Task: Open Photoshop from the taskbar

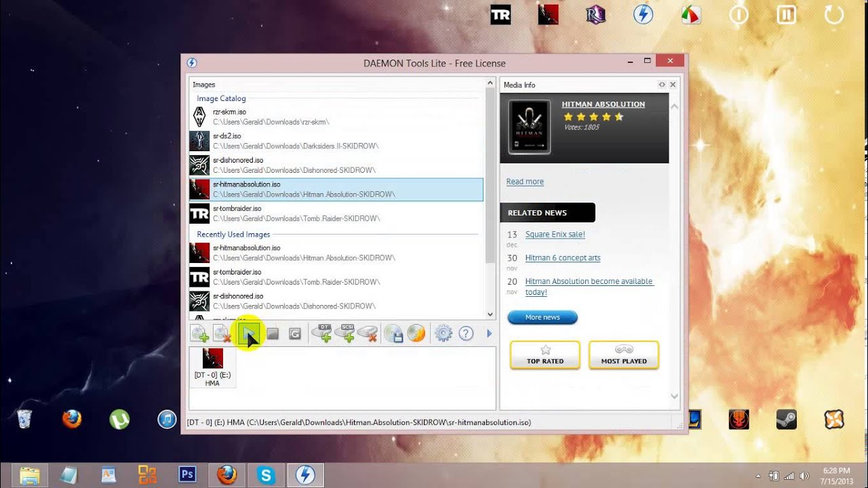Action: [187, 475]
